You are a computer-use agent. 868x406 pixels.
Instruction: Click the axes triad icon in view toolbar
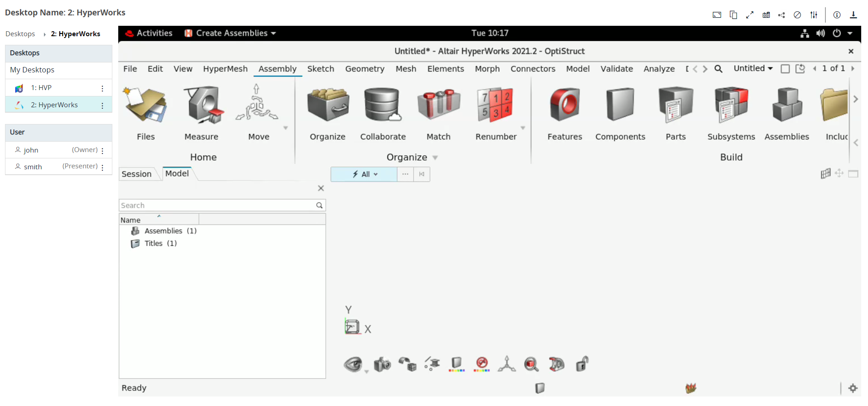point(506,364)
